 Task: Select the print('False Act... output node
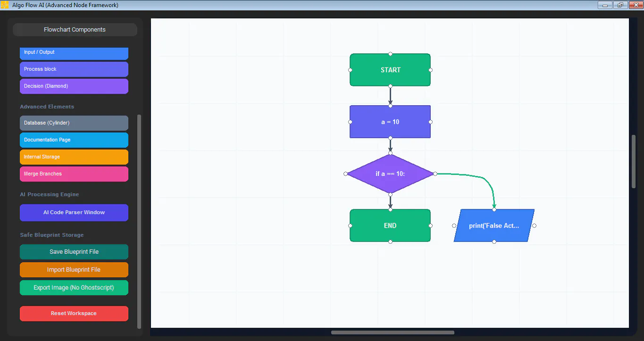[x=494, y=225]
